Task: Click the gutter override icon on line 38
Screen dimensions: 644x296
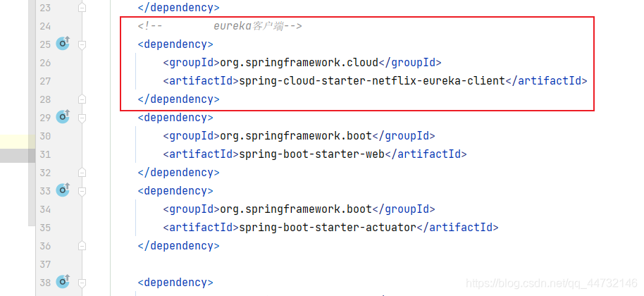Action: click(63, 281)
